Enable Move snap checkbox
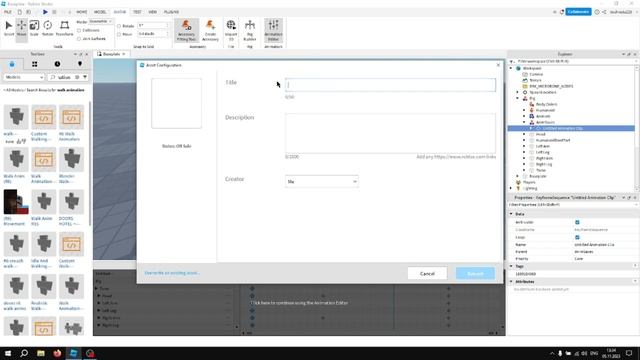 119,34
